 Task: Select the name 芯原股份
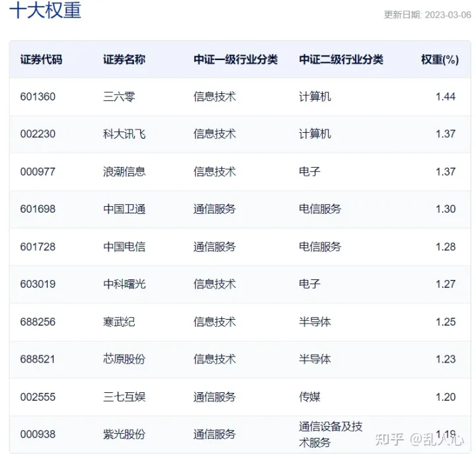[x=124, y=359]
